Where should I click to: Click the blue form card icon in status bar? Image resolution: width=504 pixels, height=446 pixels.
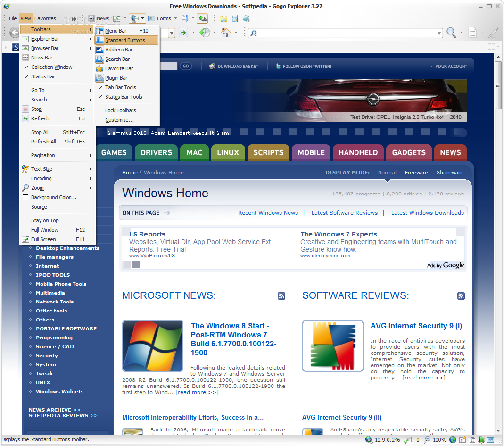(x=490, y=439)
